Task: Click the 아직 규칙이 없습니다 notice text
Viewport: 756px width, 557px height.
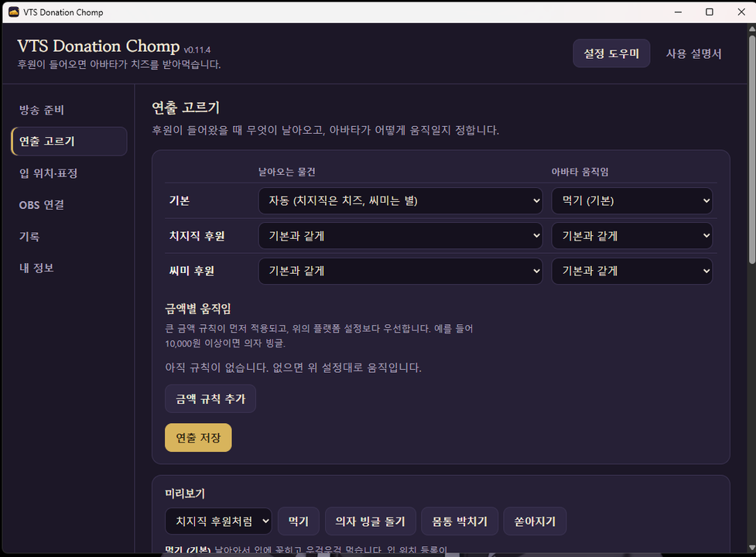Action: coord(293,367)
